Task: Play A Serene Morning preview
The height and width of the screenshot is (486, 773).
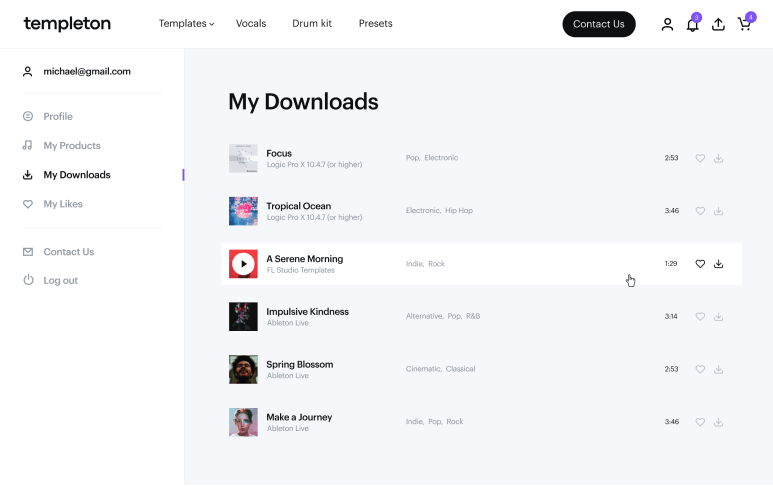Action: 243,264
